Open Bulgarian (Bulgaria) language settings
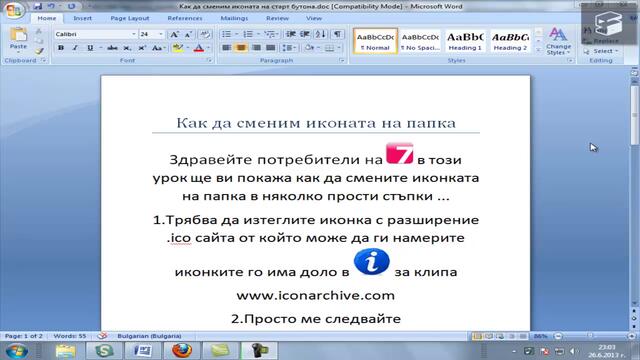The height and width of the screenshot is (360, 640). pos(149,336)
